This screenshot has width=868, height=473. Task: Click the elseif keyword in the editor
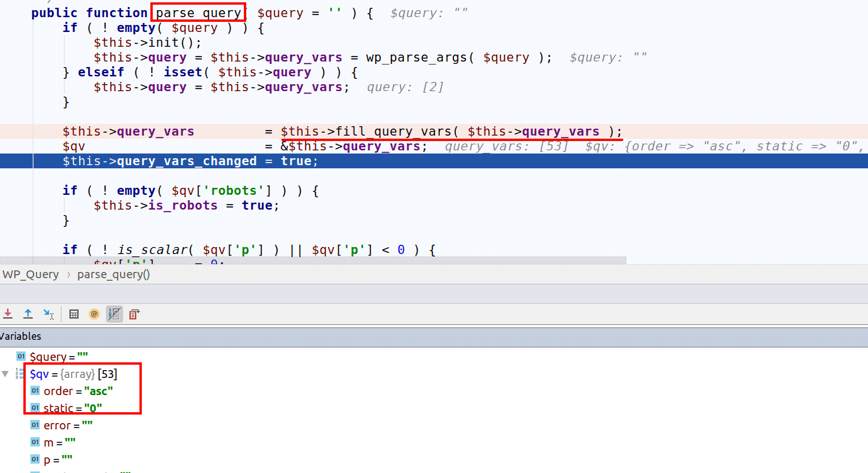click(x=101, y=72)
